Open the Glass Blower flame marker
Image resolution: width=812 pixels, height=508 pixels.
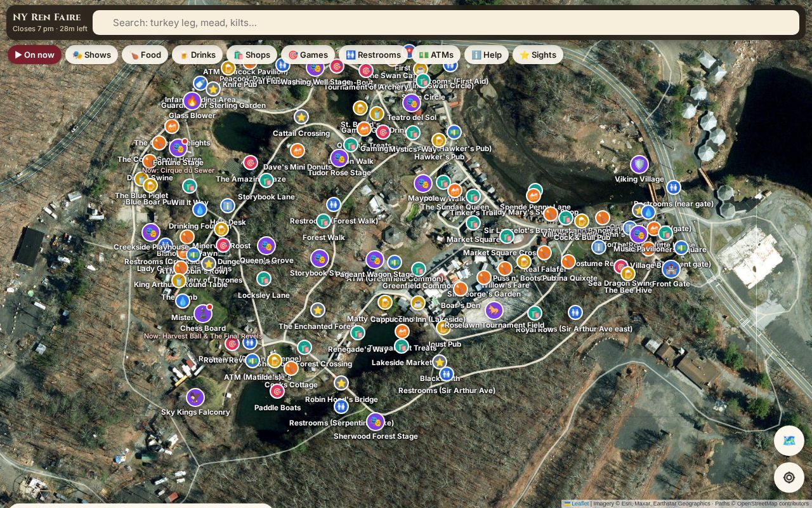click(x=192, y=101)
